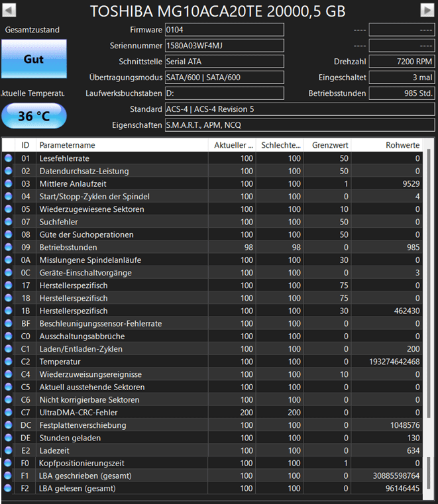Select Kopfpositionierungszeit parameter name
This screenshot has height=504, width=438.
click(82, 463)
